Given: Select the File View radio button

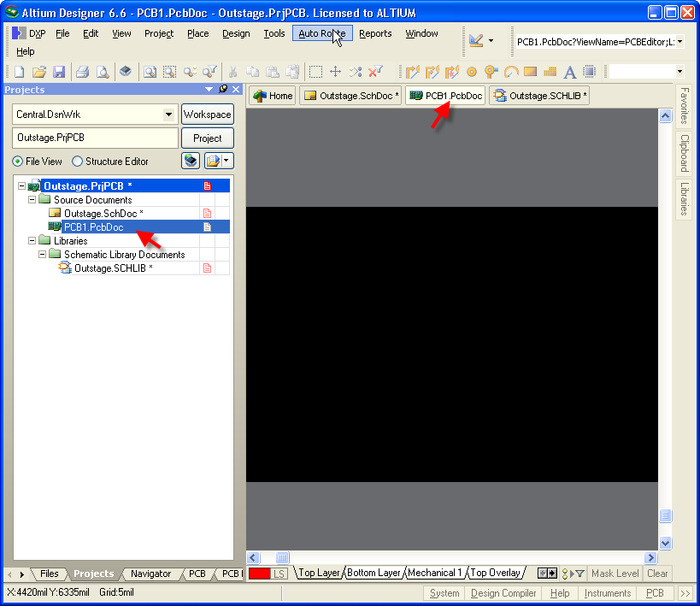Looking at the screenshot, I should (x=18, y=162).
